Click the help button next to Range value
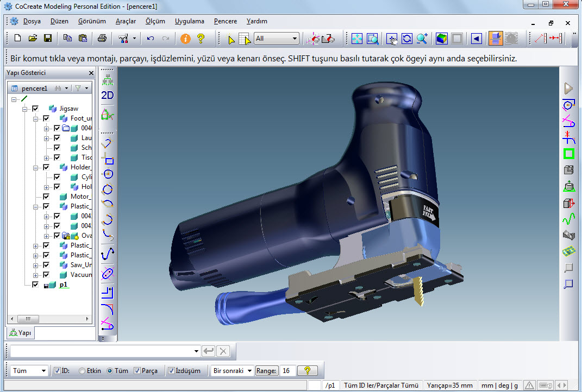 pyautogui.click(x=308, y=370)
